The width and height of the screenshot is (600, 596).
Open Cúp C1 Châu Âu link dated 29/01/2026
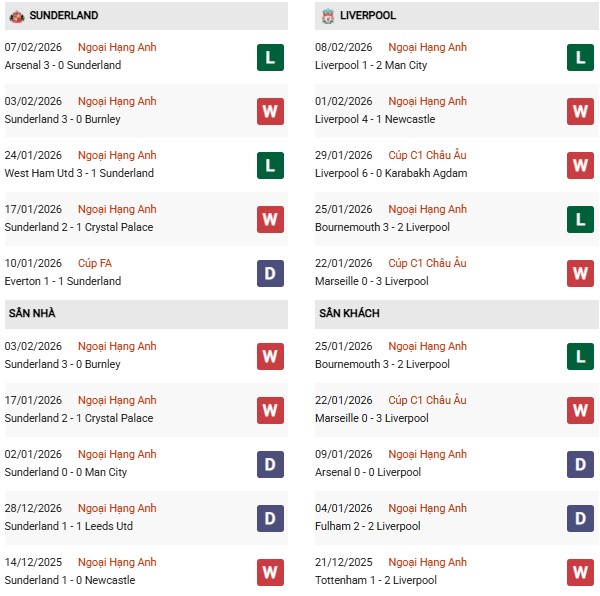[x=427, y=155]
